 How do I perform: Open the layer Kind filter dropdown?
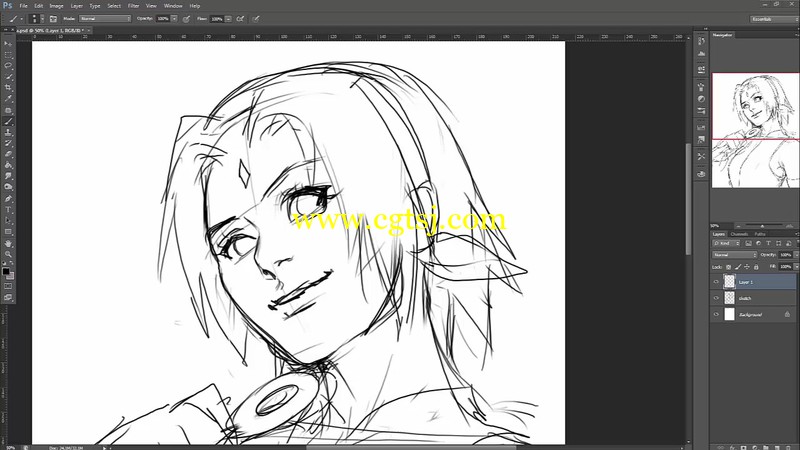tap(728, 243)
